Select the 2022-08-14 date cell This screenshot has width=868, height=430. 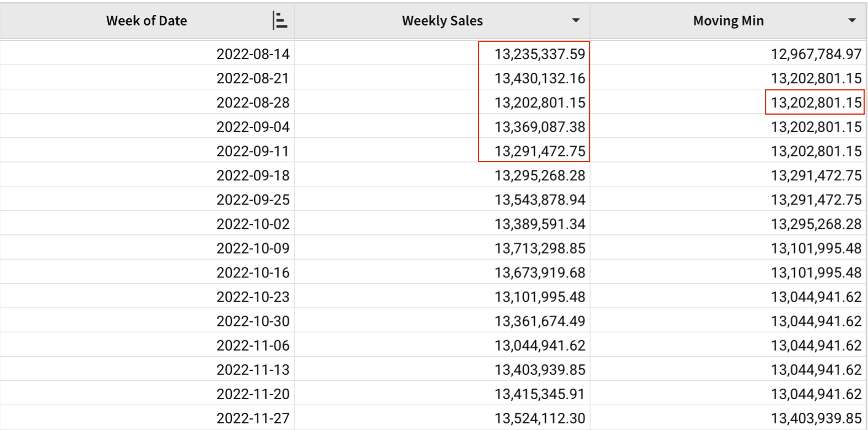click(253, 54)
